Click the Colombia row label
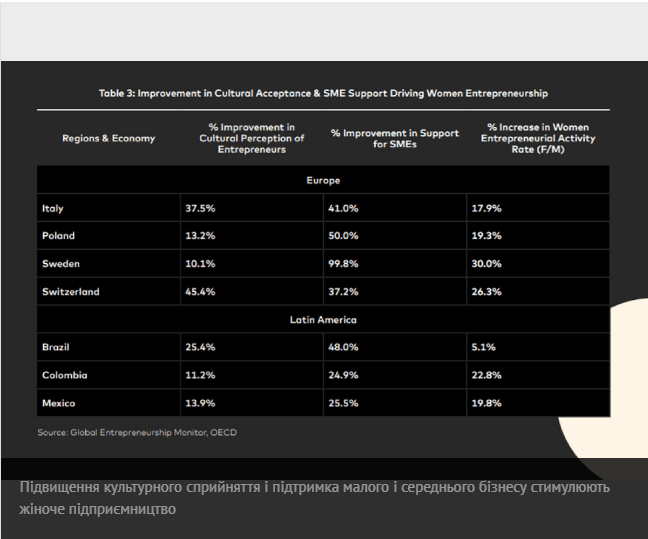648x539 pixels. point(64,375)
